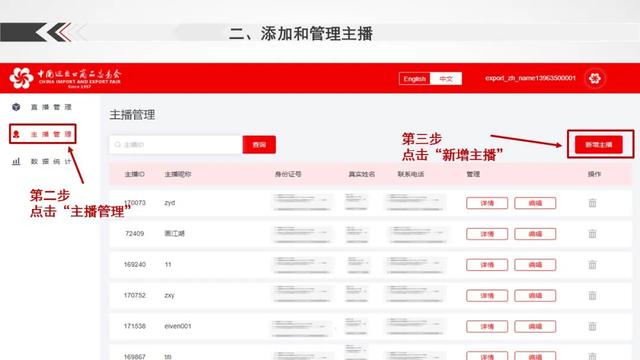
Task: Delete host 170073 via trash icon
Action: (x=592, y=202)
